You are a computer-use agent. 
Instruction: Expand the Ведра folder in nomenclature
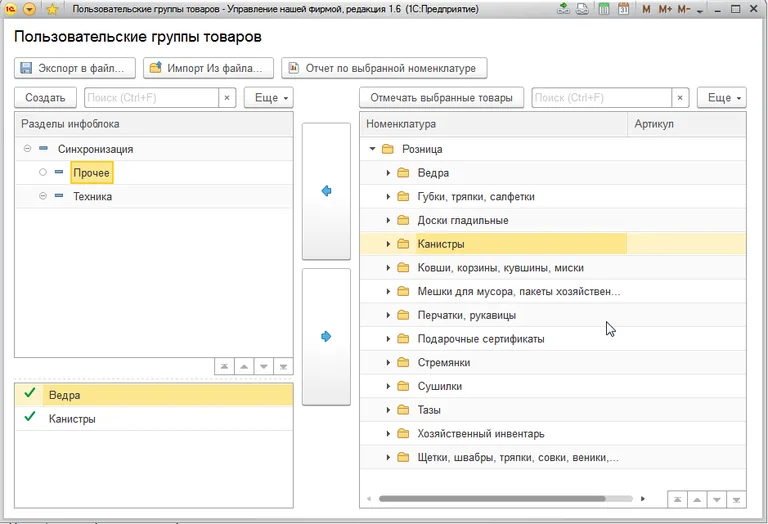[x=388, y=173]
